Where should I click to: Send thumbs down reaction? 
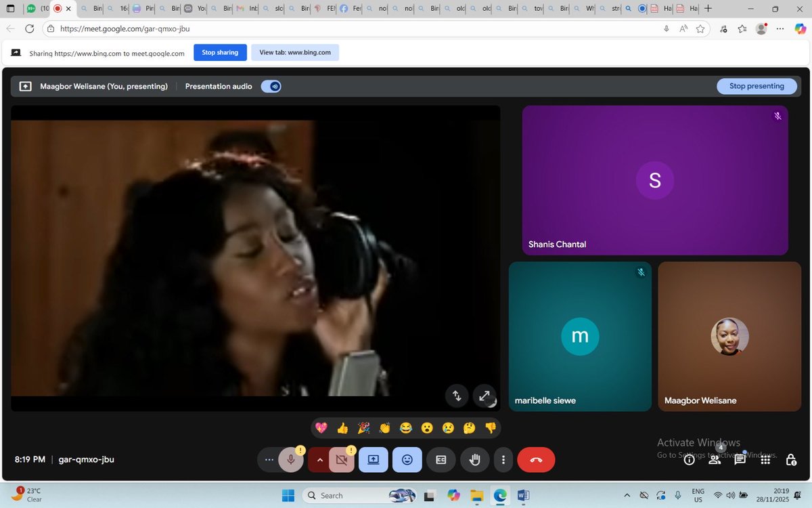click(x=491, y=428)
